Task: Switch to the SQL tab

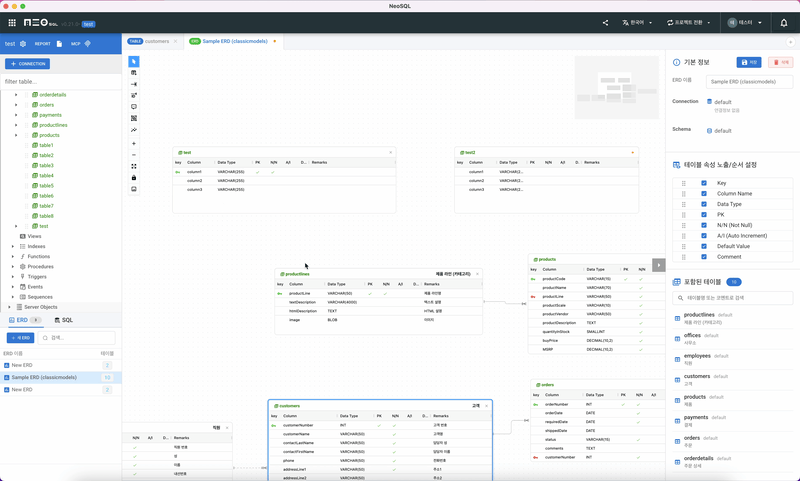Action: pyautogui.click(x=63, y=320)
